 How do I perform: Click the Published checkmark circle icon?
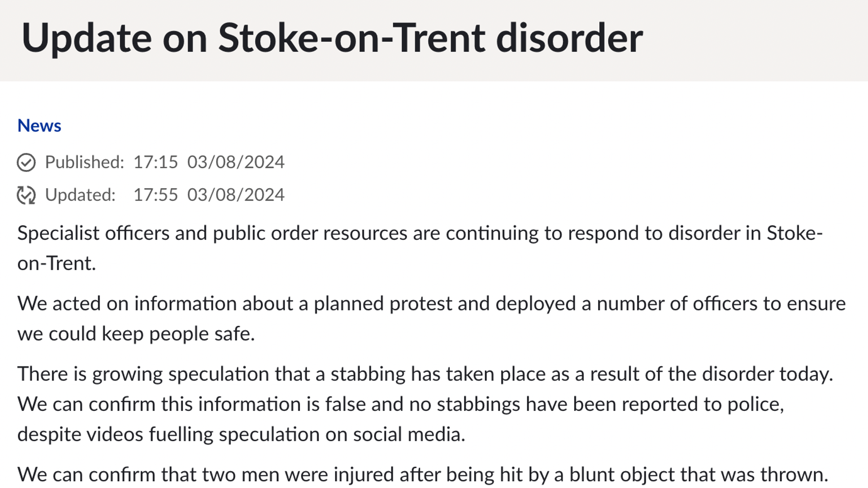pyautogui.click(x=26, y=162)
